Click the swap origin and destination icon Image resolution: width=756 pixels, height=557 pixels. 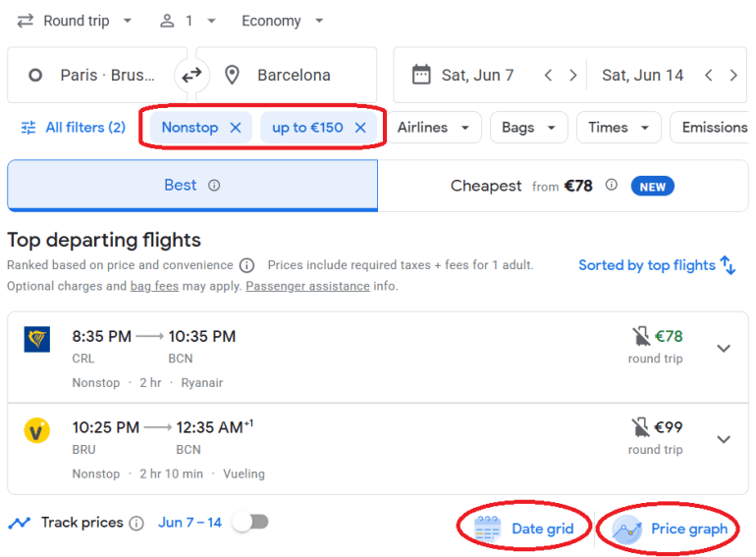point(192,75)
